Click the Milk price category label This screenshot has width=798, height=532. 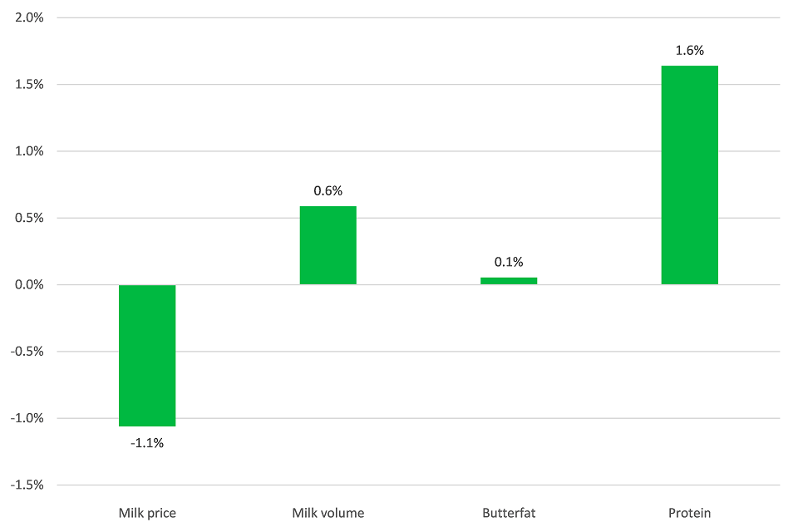pyautogui.click(x=147, y=513)
